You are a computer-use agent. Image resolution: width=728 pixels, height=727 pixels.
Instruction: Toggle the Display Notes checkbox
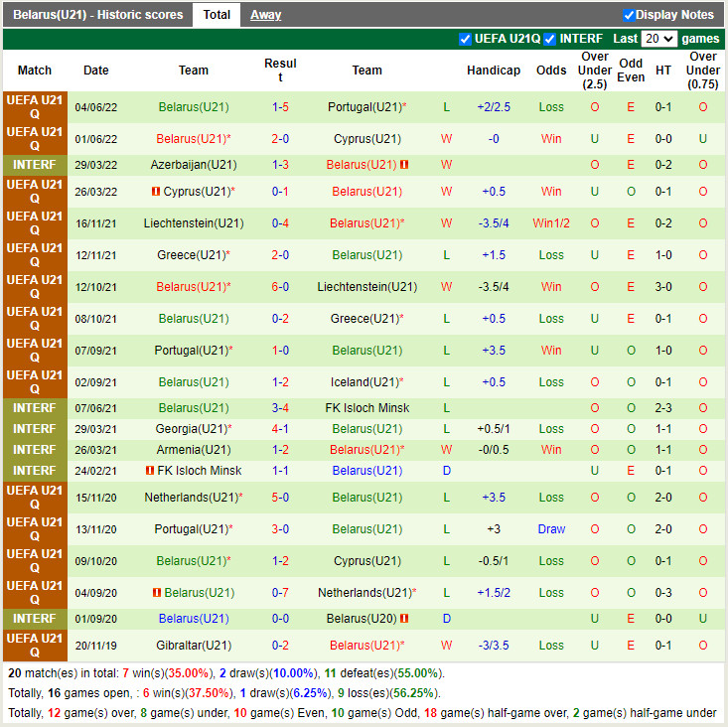(x=629, y=15)
